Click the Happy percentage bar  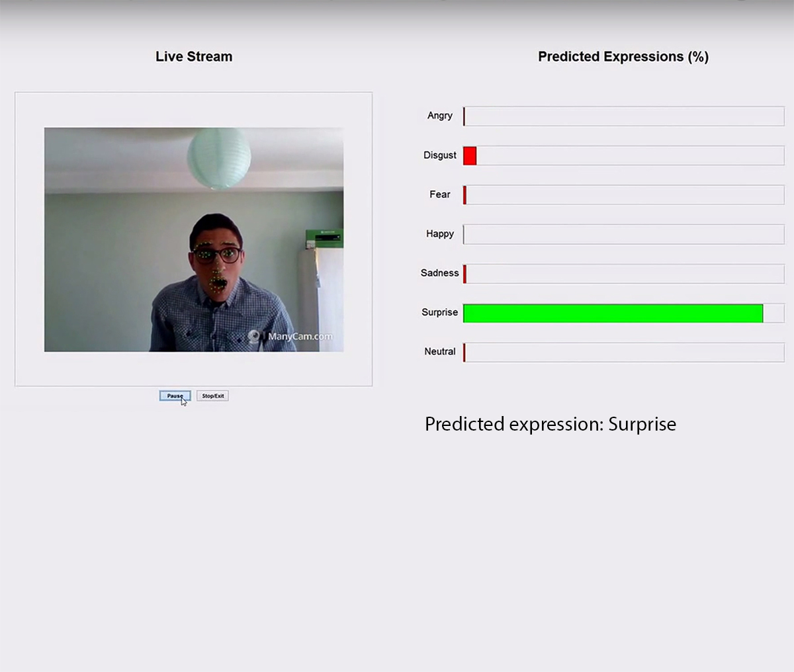pyautogui.click(x=623, y=234)
